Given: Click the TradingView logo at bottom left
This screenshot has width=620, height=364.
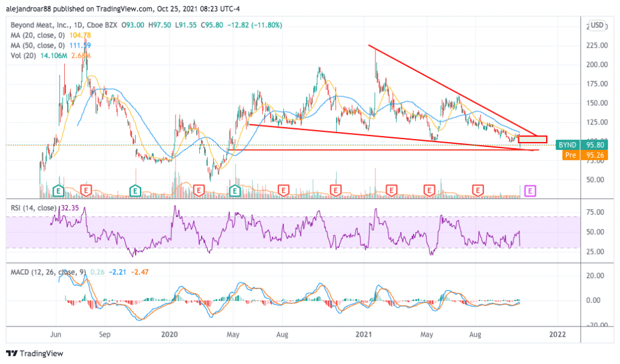Looking at the screenshot, I should click(35, 353).
